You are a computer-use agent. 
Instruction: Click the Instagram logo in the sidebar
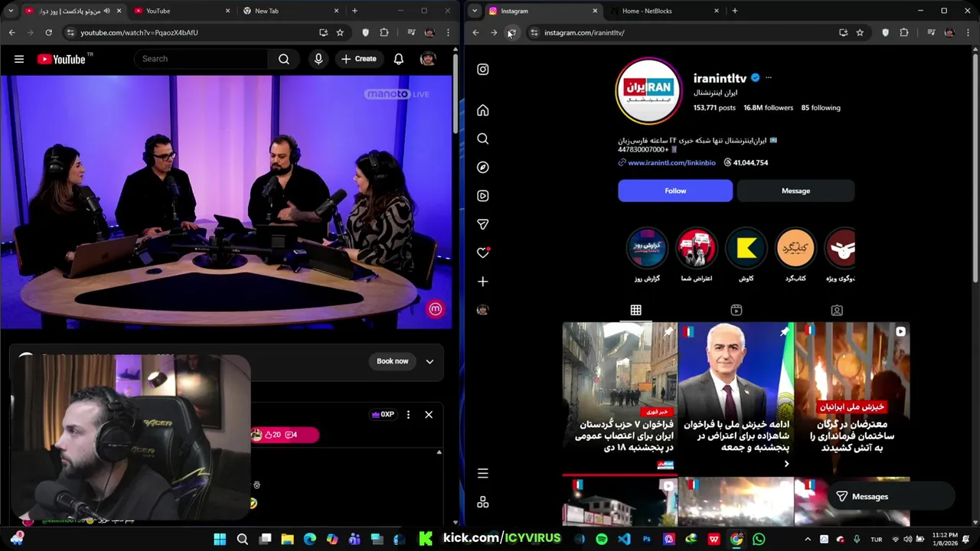click(x=483, y=70)
